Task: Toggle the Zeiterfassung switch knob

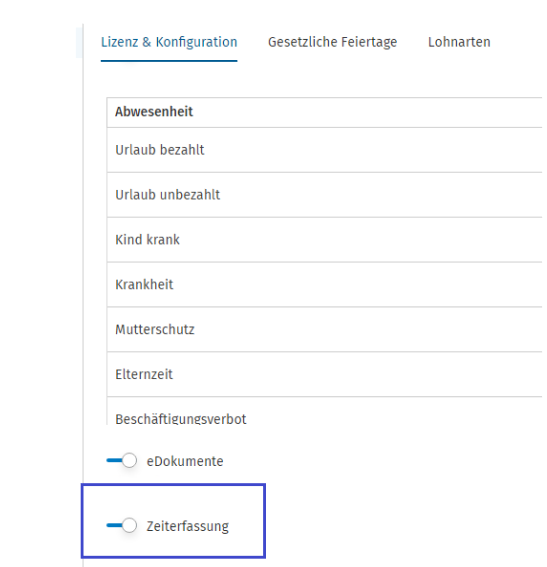Action: 129,525
